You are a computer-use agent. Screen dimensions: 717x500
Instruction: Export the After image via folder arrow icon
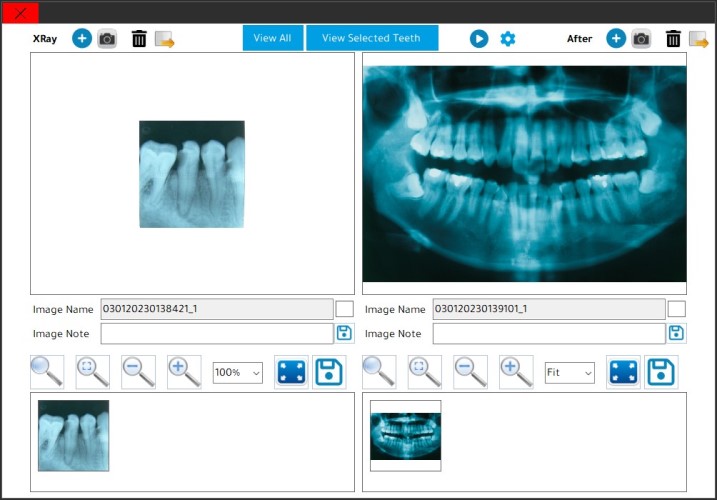click(698, 39)
